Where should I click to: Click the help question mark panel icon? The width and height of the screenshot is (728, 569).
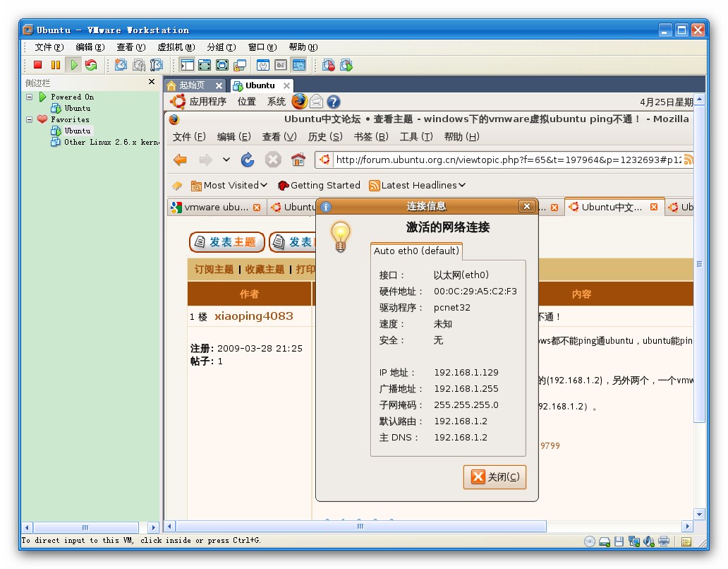coord(334,102)
